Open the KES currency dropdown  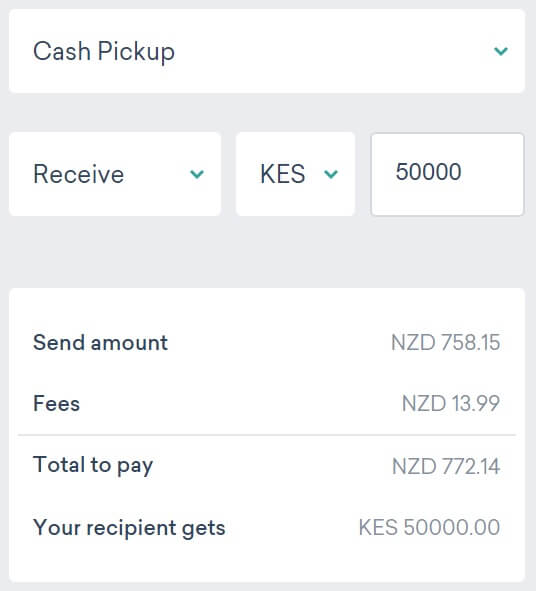296,174
